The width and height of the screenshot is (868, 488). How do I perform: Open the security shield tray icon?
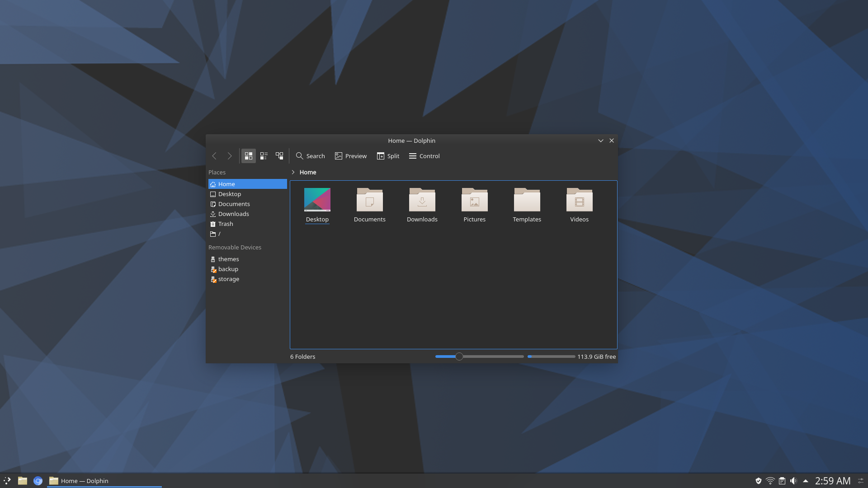point(759,481)
